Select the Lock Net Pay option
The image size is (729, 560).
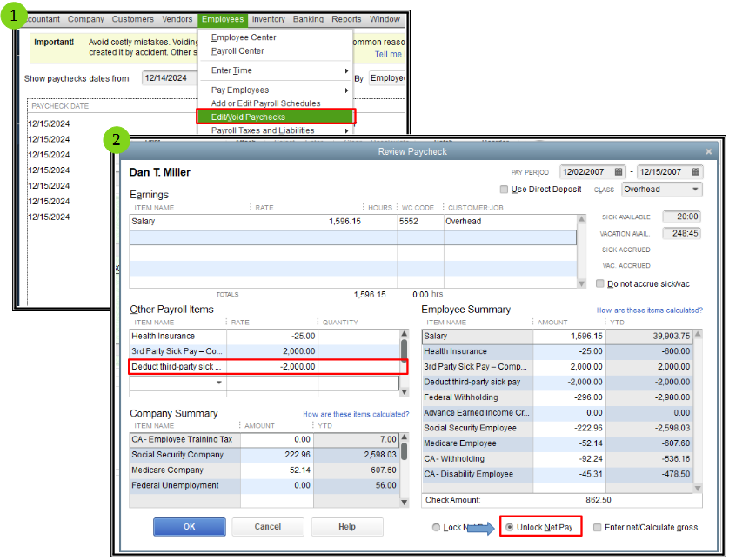click(x=436, y=527)
